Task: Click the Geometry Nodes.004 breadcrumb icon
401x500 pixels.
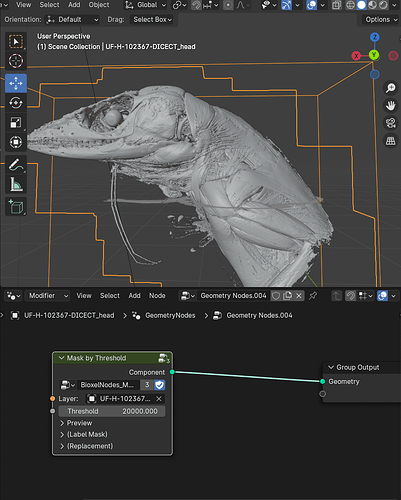Action: [218, 315]
